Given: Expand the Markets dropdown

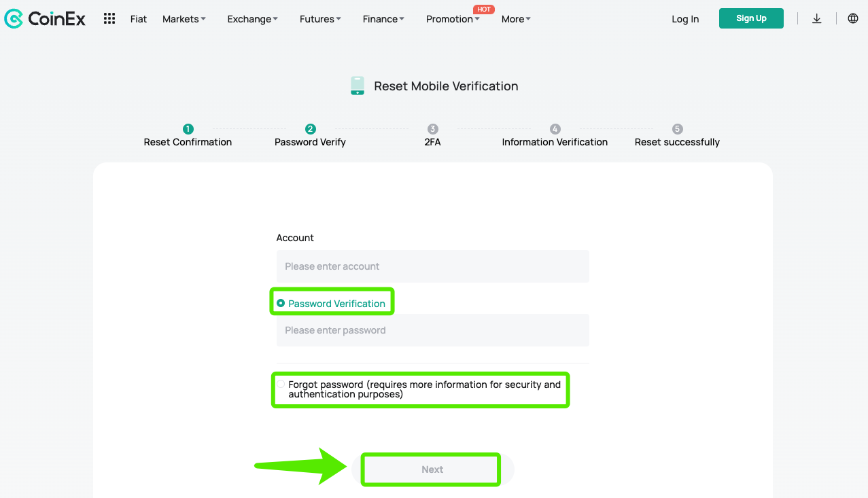Looking at the screenshot, I should [184, 19].
